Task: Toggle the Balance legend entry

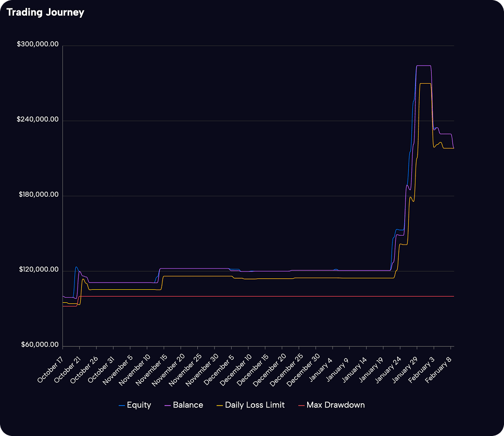Action: click(x=184, y=405)
